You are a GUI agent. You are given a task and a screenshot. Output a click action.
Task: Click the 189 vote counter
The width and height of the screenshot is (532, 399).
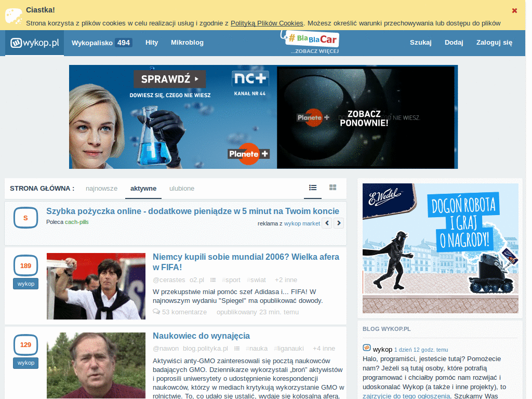point(25,265)
